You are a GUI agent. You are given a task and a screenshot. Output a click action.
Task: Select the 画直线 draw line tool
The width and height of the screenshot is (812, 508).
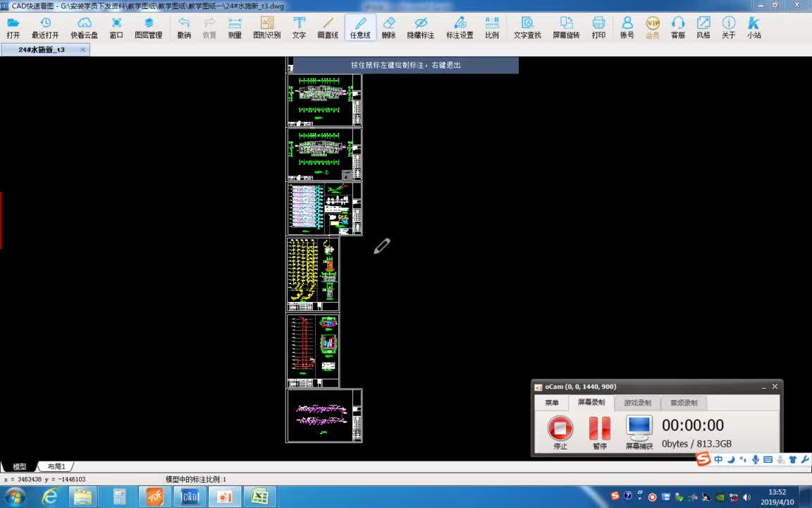coord(328,28)
